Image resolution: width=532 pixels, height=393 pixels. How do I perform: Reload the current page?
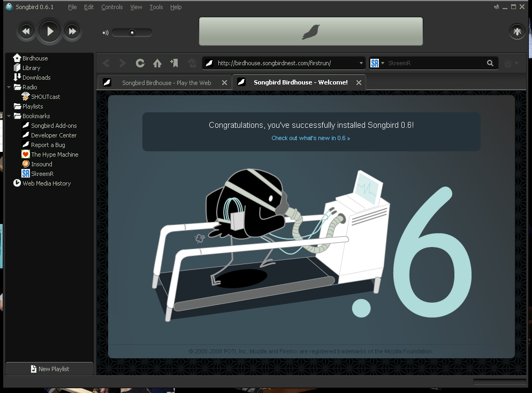pyautogui.click(x=140, y=63)
